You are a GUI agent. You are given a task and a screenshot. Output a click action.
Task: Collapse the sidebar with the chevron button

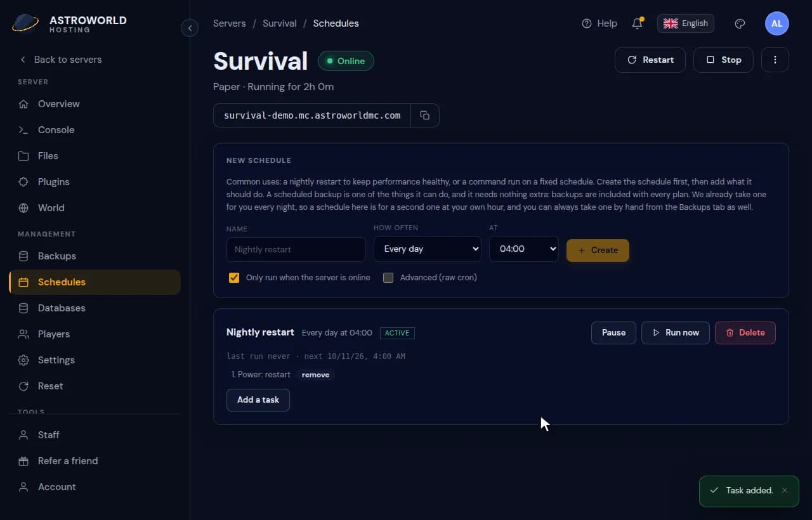pyautogui.click(x=190, y=28)
